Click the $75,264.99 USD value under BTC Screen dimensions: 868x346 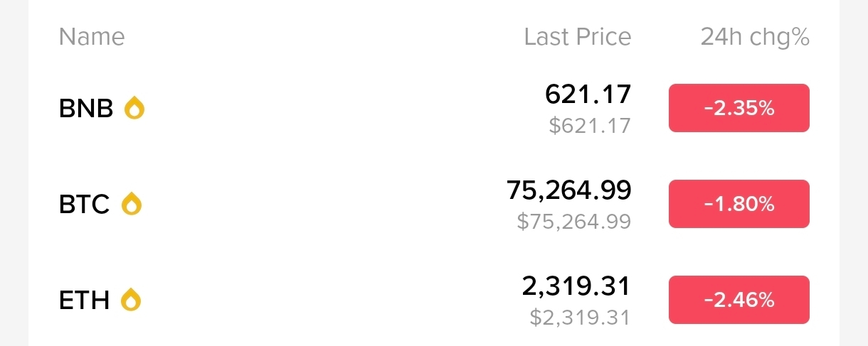[x=574, y=222]
